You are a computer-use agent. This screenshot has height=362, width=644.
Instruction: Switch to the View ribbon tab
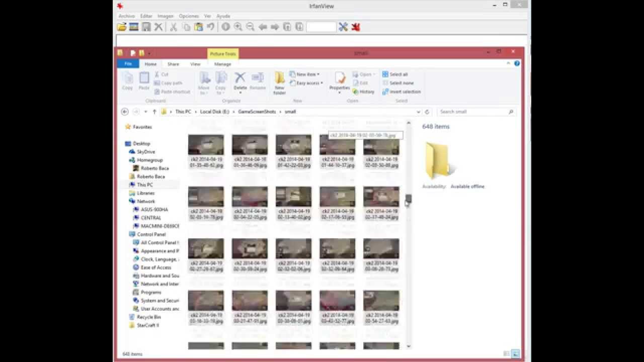pyautogui.click(x=195, y=64)
